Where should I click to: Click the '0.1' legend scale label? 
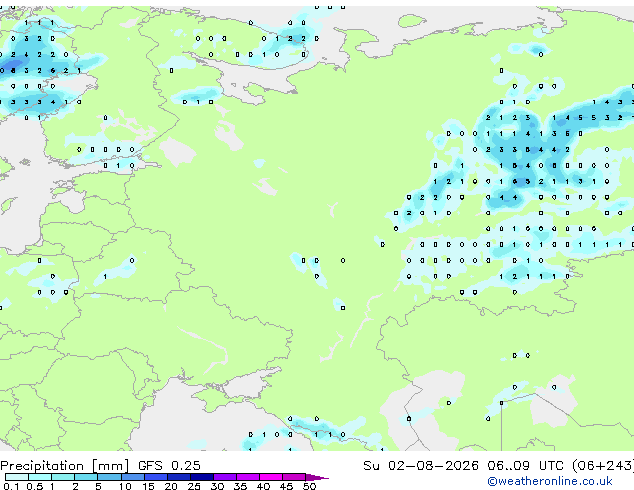click(x=12, y=486)
